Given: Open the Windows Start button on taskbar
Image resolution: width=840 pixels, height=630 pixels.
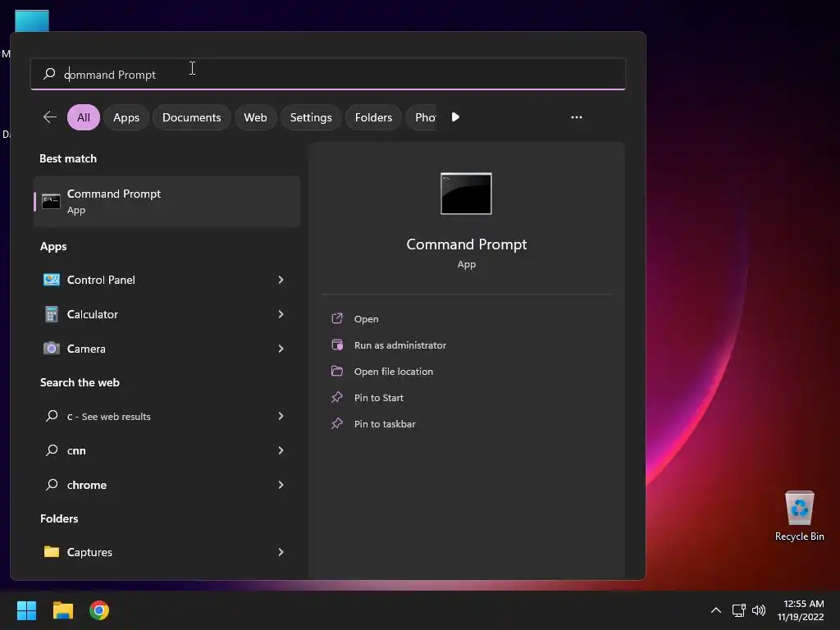Looking at the screenshot, I should [x=27, y=610].
